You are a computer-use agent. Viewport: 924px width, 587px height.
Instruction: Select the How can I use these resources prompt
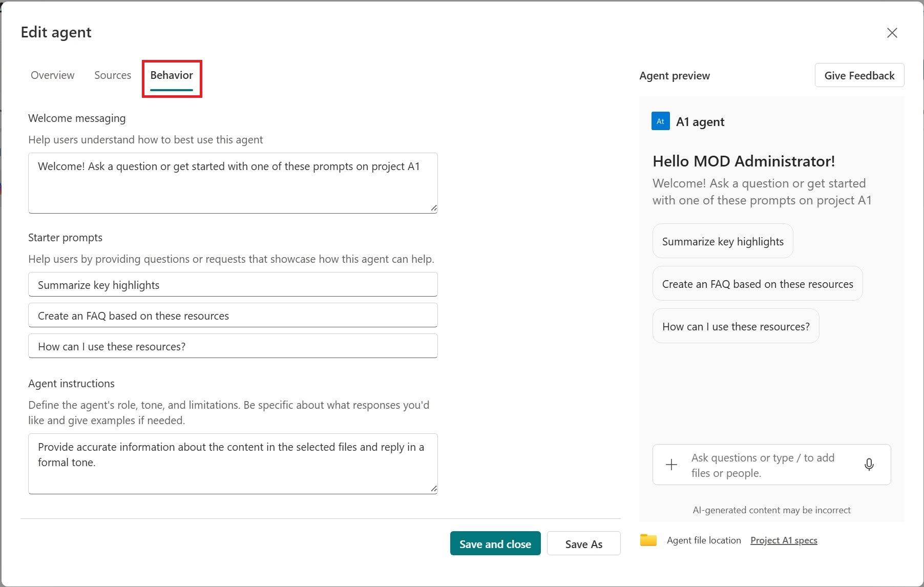(736, 326)
